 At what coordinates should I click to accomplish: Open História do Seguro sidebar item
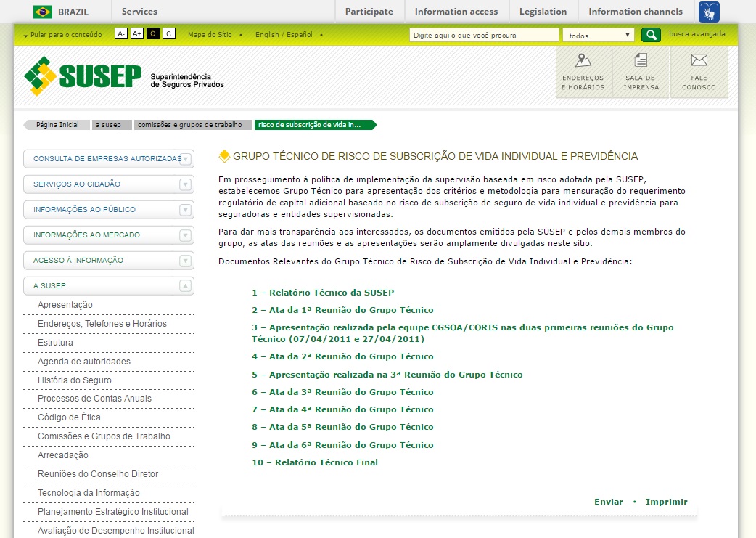pos(74,380)
